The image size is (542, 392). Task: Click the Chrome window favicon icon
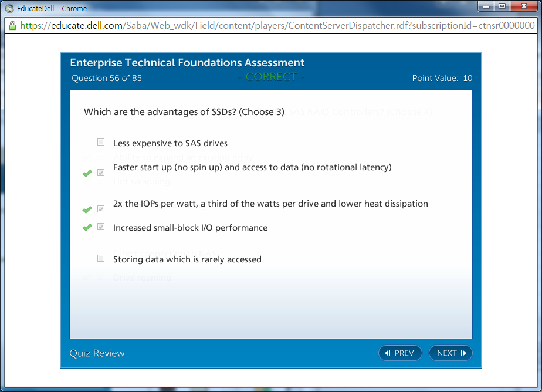[9, 8]
